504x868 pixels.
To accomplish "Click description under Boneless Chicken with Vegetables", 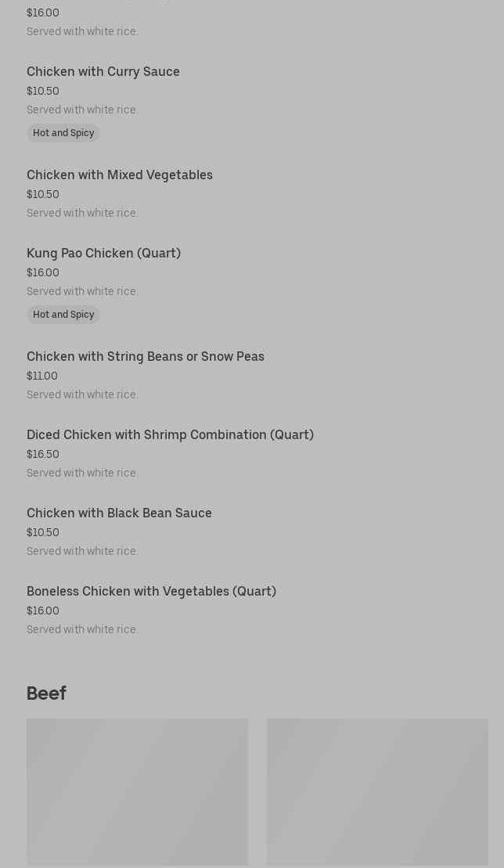I will (x=82, y=630).
